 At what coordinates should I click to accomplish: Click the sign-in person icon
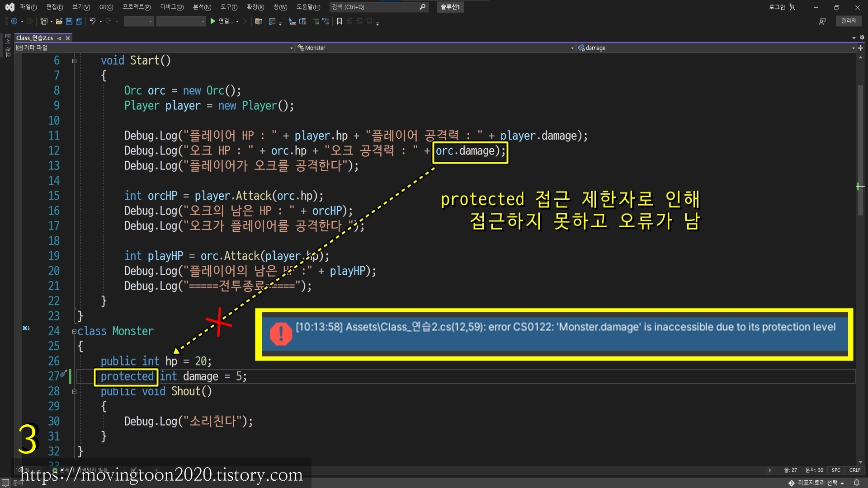(792, 7)
